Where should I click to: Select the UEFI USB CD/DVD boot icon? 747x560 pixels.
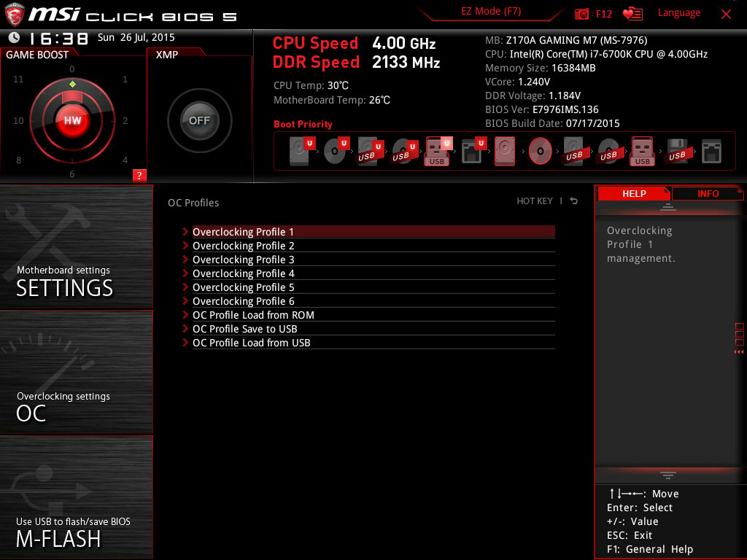coord(405,151)
